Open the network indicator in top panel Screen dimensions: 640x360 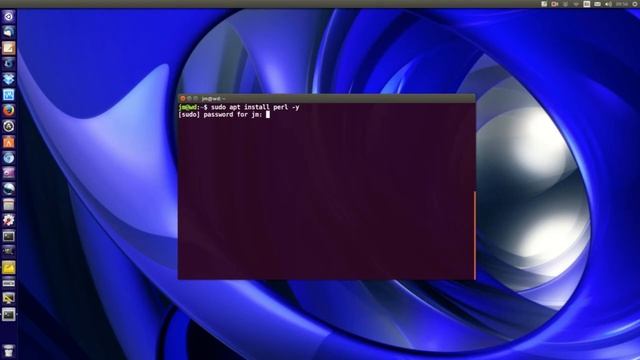tap(576, 4)
